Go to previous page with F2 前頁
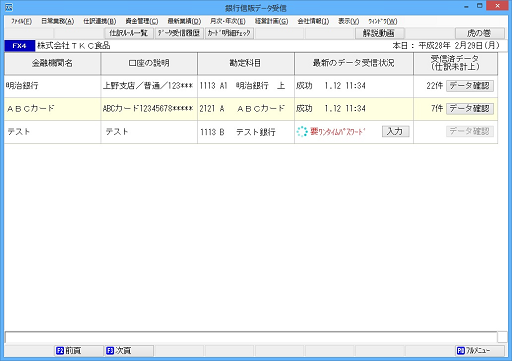Screen dimensions: 512x361 [79, 351]
